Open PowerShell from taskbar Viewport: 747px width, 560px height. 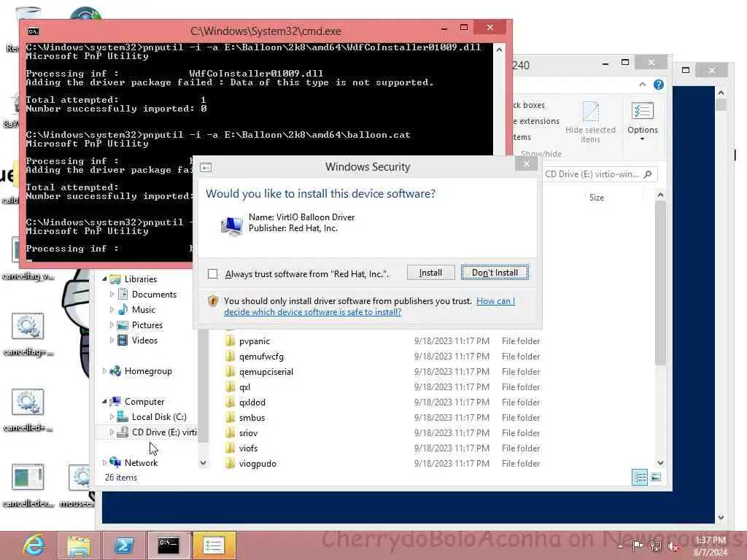coord(124,545)
